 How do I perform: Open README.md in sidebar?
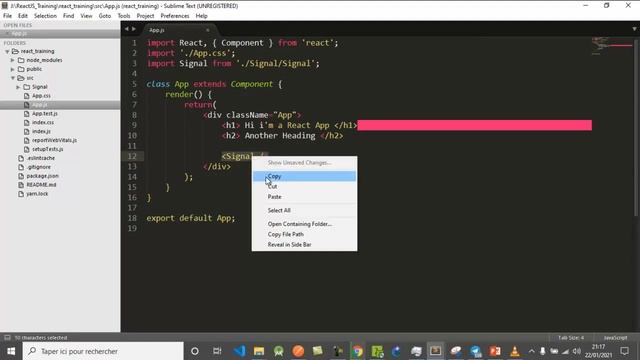point(41,185)
